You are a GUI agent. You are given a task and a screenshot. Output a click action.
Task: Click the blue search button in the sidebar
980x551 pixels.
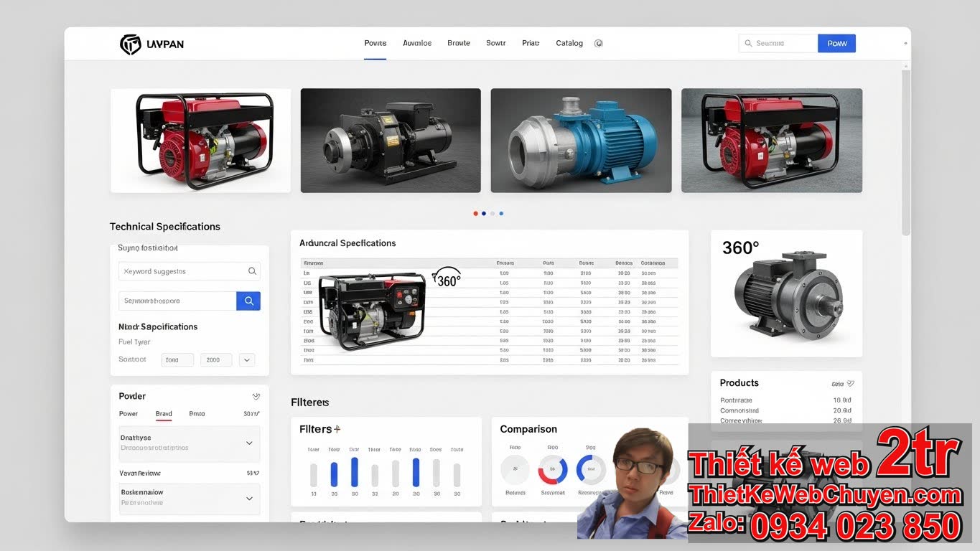coord(248,301)
